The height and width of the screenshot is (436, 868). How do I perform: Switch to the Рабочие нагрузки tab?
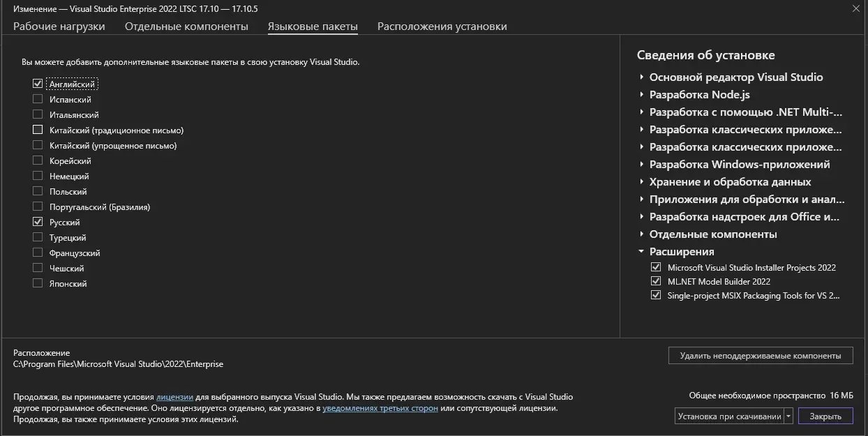pyautogui.click(x=59, y=27)
